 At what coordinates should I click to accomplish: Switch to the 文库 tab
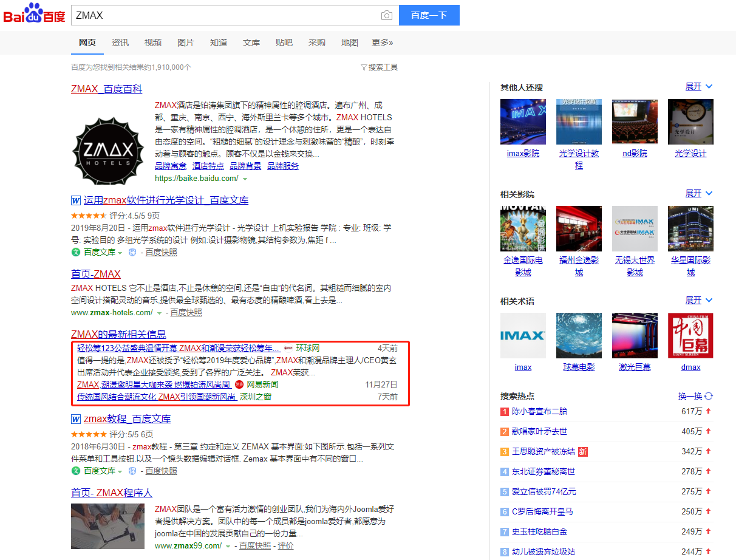[x=251, y=43]
